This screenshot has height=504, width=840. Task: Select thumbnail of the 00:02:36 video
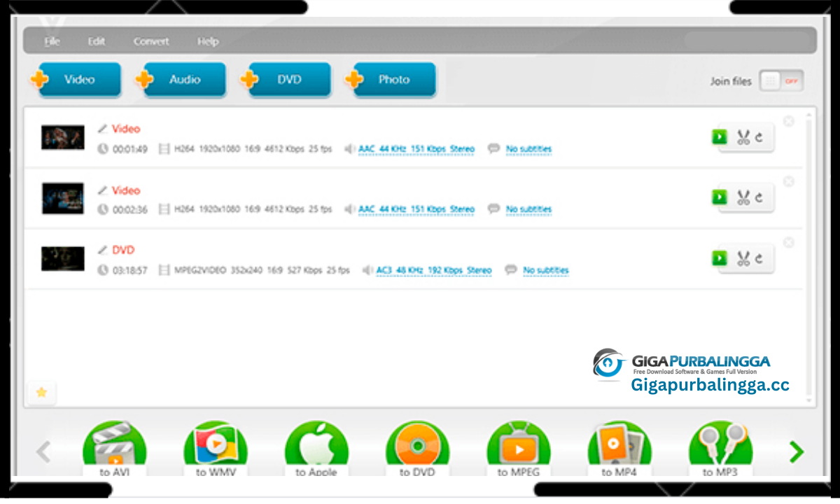click(x=62, y=198)
